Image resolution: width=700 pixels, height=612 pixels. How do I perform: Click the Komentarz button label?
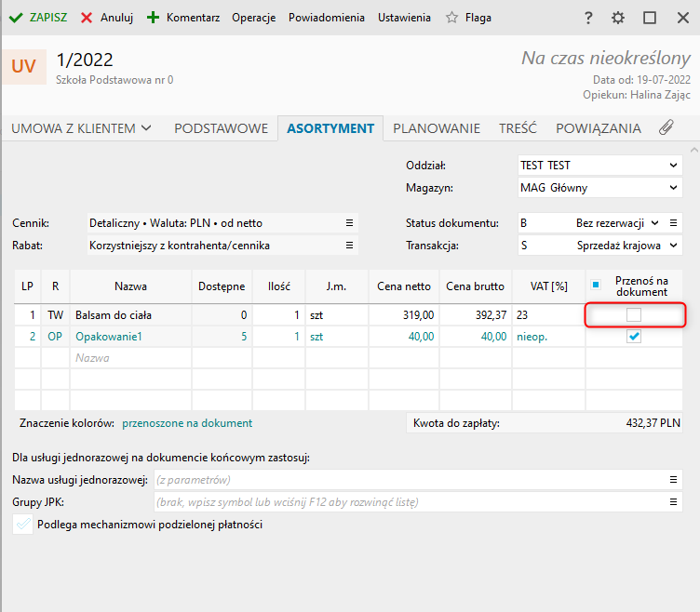tap(193, 18)
